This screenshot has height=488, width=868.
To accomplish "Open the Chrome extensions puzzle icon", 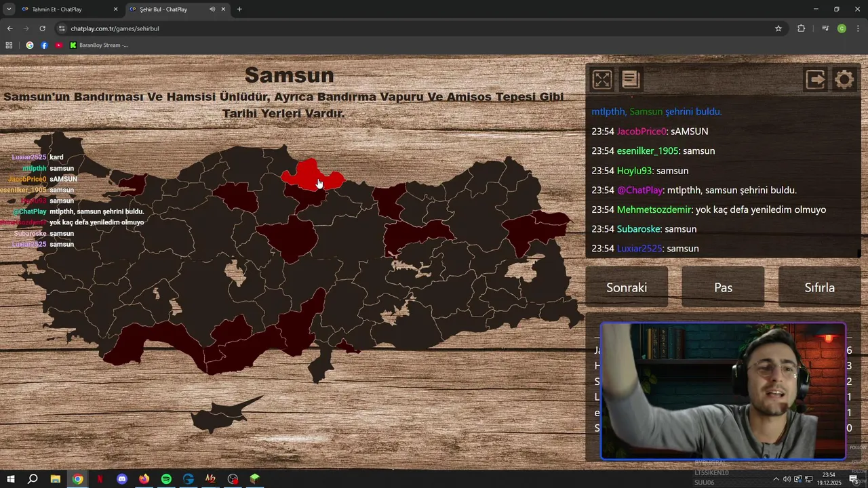I will click(802, 28).
